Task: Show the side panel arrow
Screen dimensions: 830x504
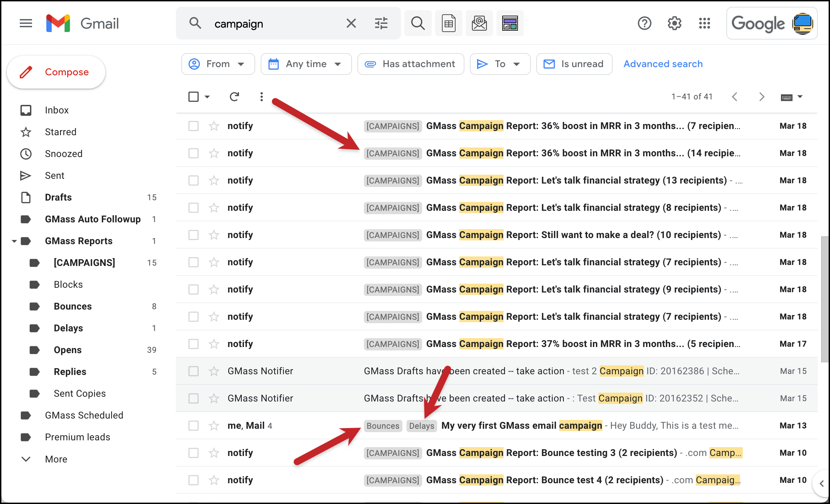Action: 821,483
